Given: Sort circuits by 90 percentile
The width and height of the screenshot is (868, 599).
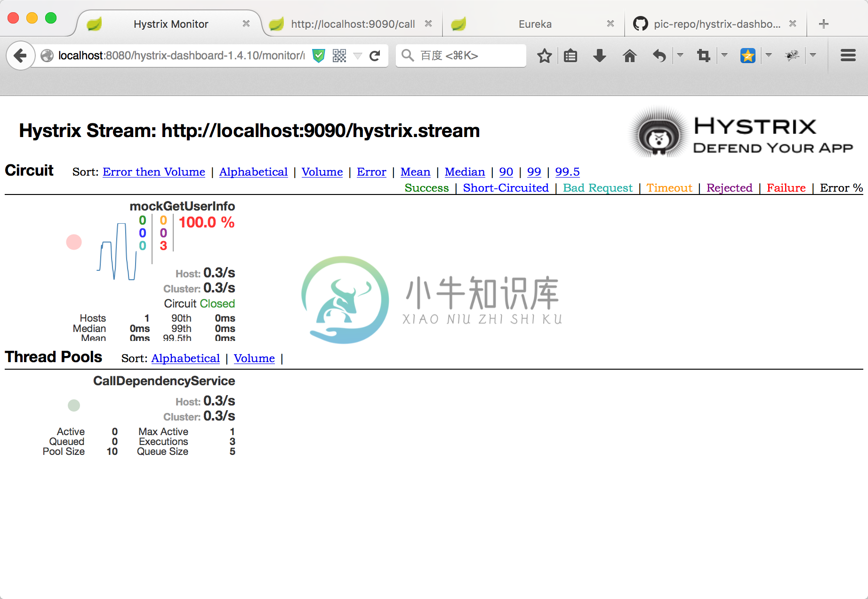Looking at the screenshot, I should (x=506, y=172).
